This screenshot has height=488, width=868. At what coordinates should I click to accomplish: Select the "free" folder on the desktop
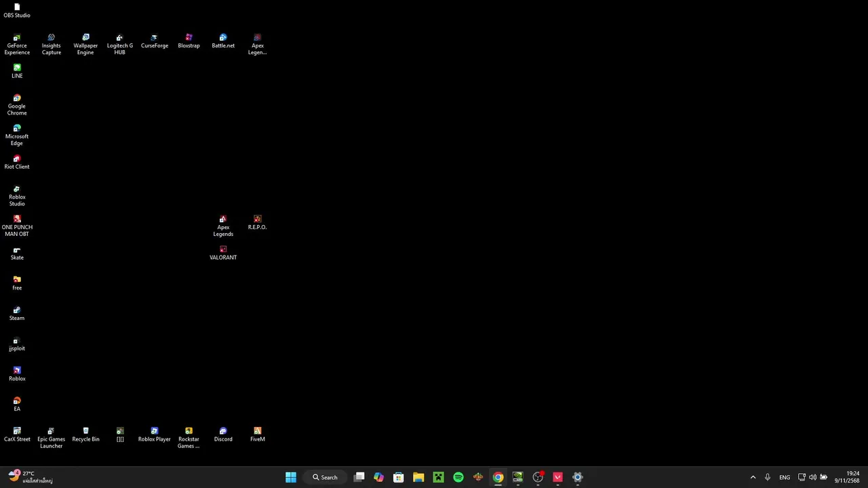click(17, 283)
